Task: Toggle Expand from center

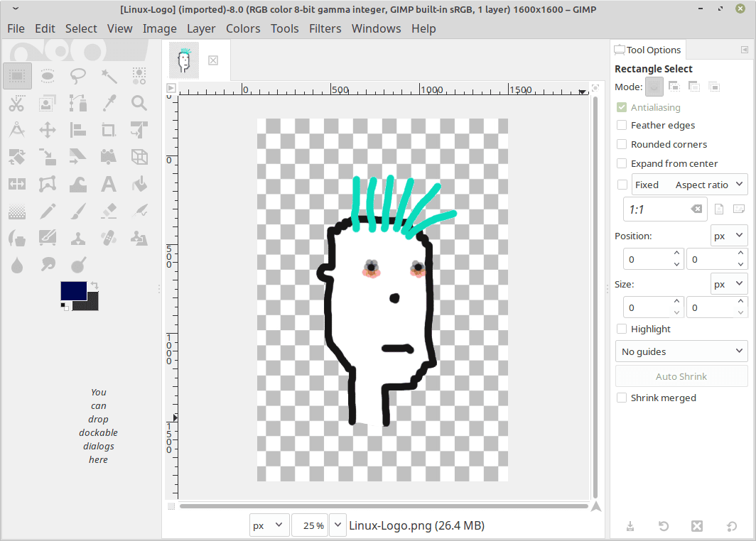Action: (x=622, y=163)
